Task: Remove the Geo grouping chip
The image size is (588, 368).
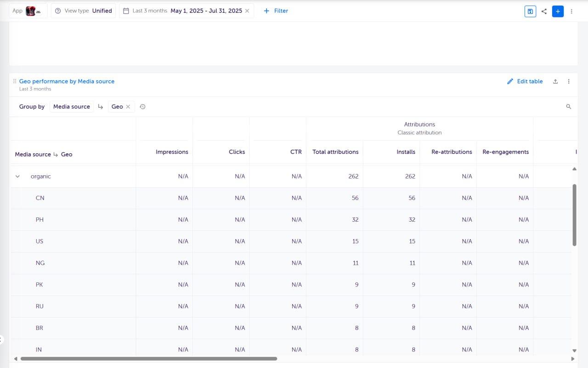Action: (x=128, y=106)
